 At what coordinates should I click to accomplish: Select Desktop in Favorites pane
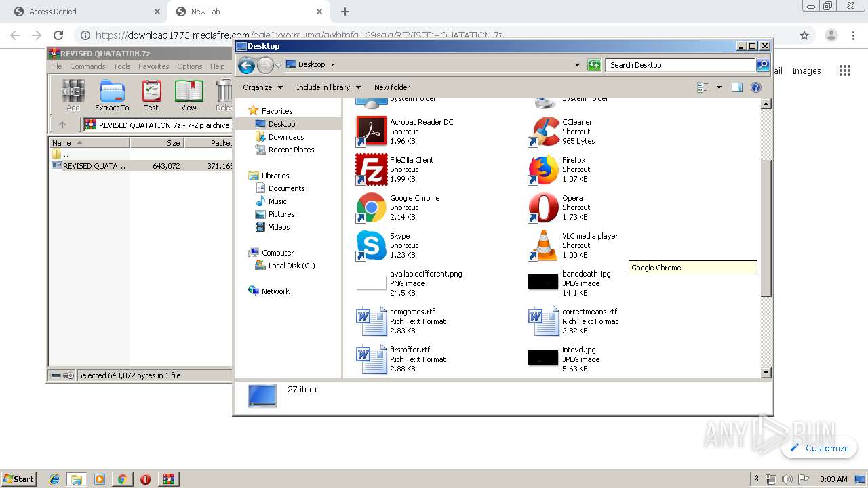pos(281,124)
